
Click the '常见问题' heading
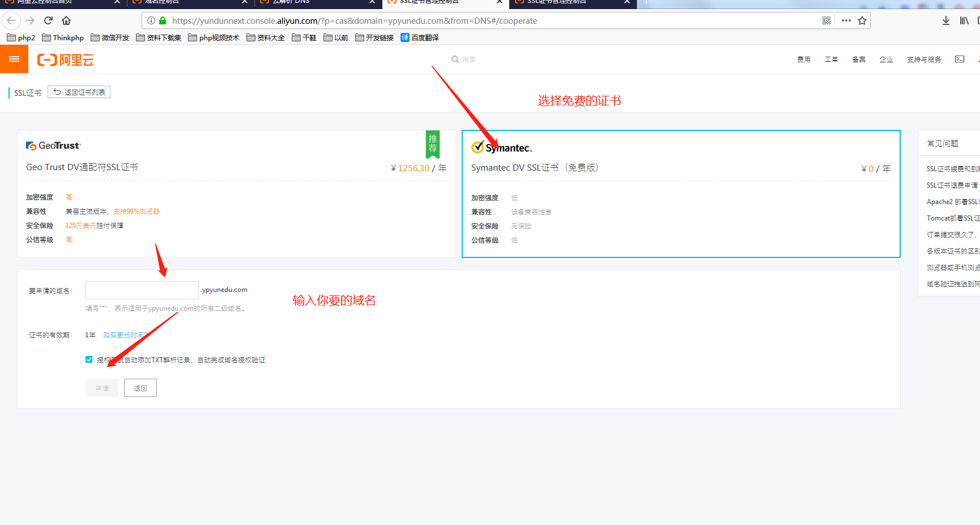[943, 143]
